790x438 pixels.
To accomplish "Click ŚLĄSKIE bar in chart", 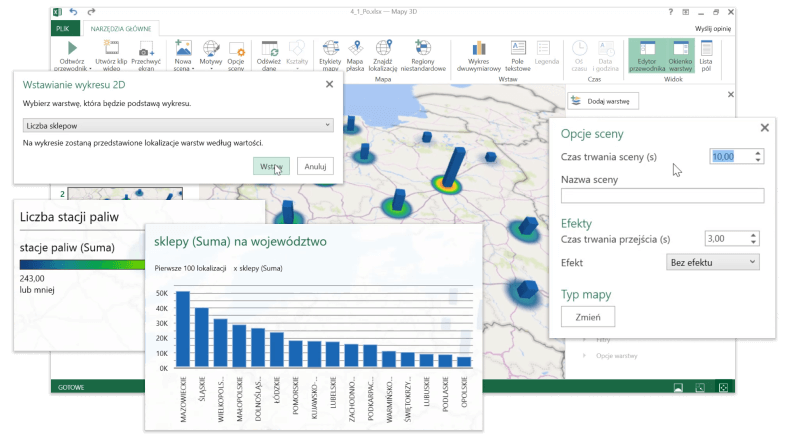I will tap(201, 337).
